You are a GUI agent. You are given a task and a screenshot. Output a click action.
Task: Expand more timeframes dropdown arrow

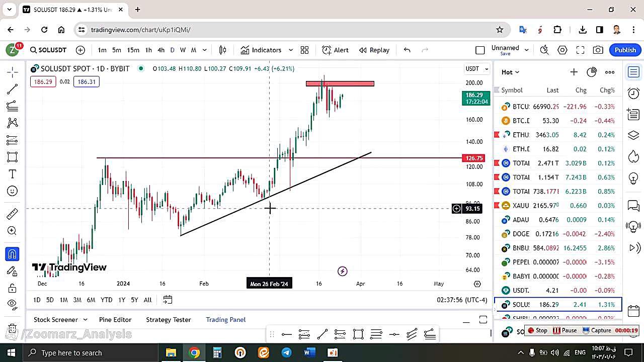coord(205,50)
